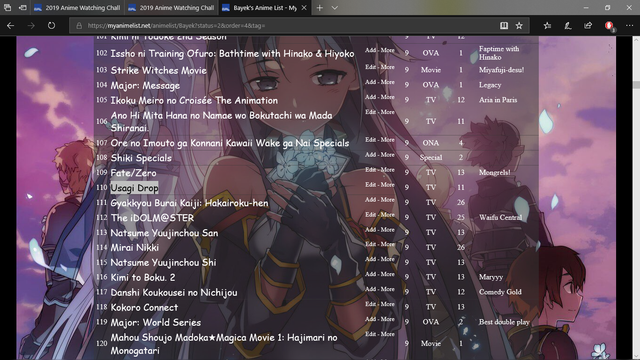The width and height of the screenshot is (640, 360).
Task: Open Kimi to Boku. 2 entry
Action: [x=142, y=278]
